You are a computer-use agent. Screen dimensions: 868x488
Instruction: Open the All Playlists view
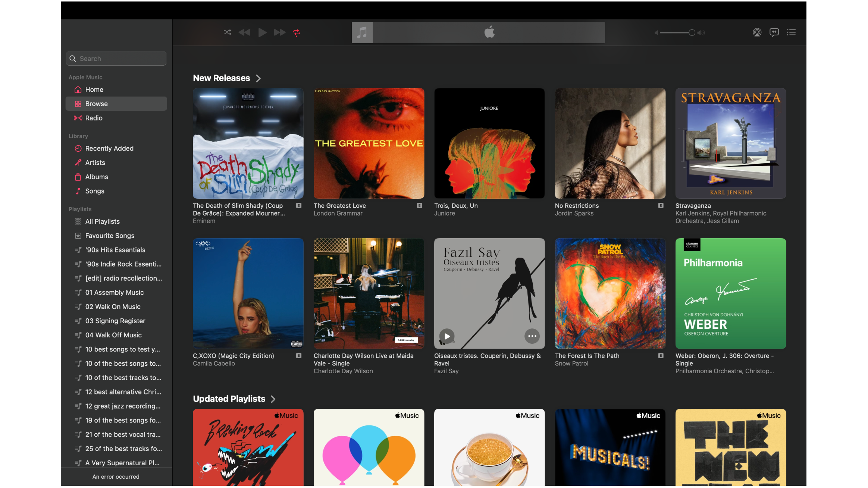(102, 221)
